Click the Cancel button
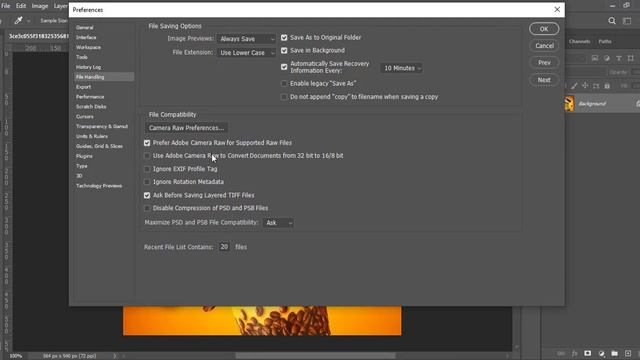The width and height of the screenshot is (640, 360). point(544,46)
